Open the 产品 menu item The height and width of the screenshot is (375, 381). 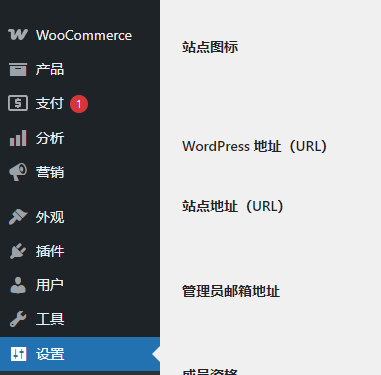pos(80,69)
